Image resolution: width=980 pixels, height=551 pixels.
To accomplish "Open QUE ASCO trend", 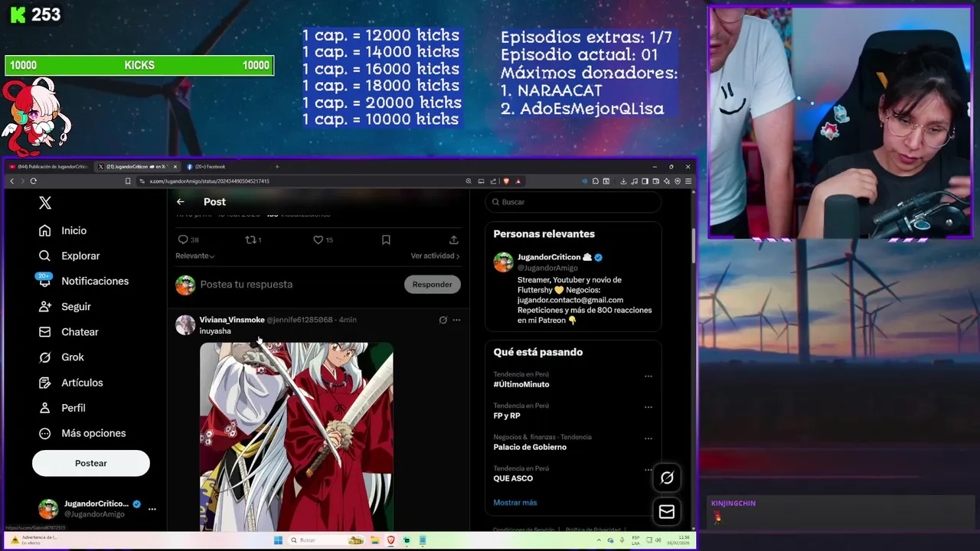I will coord(513,478).
